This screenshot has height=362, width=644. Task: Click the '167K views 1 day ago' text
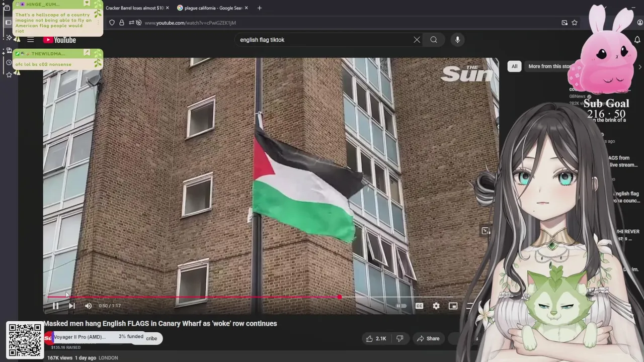[x=71, y=358]
